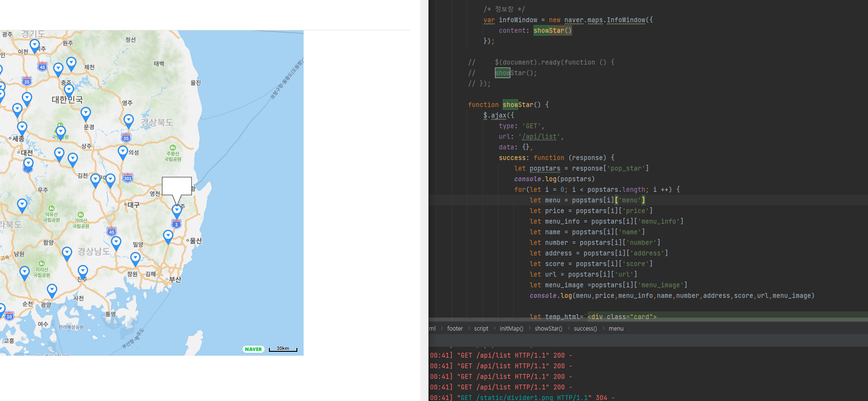Select initMap() in the editor breadcrumb
The image size is (868, 401).
click(x=511, y=329)
